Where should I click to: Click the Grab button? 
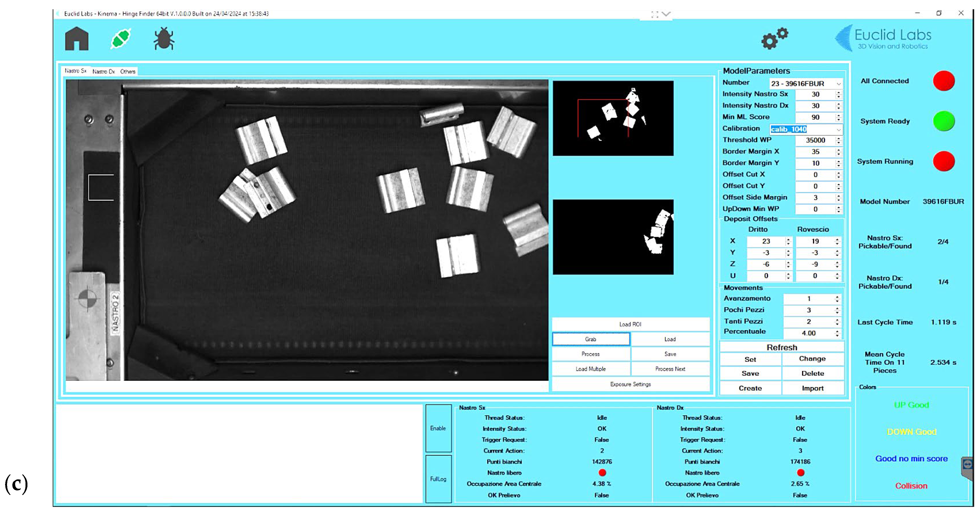(591, 339)
